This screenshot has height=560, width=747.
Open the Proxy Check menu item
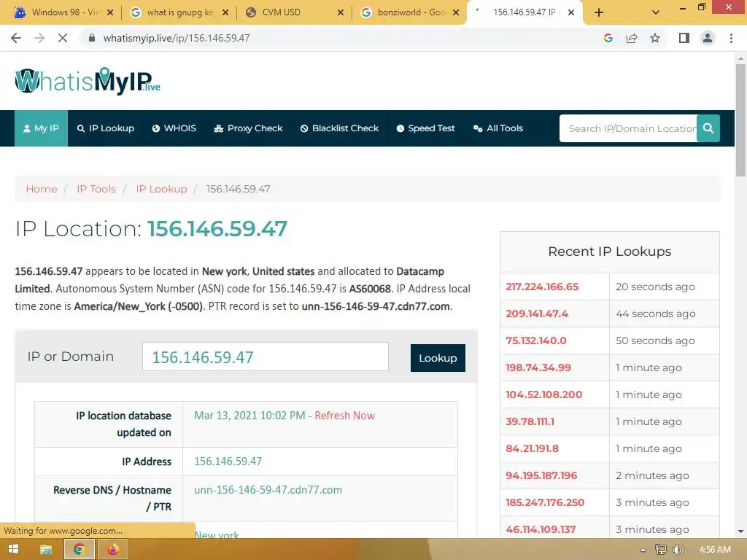(x=248, y=128)
